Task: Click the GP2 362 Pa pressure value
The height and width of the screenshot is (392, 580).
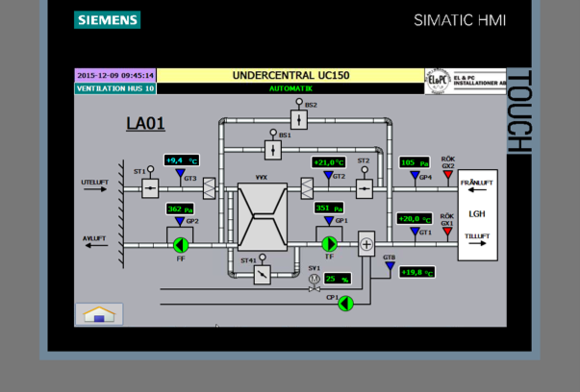Action: pyautogui.click(x=180, y=209)
